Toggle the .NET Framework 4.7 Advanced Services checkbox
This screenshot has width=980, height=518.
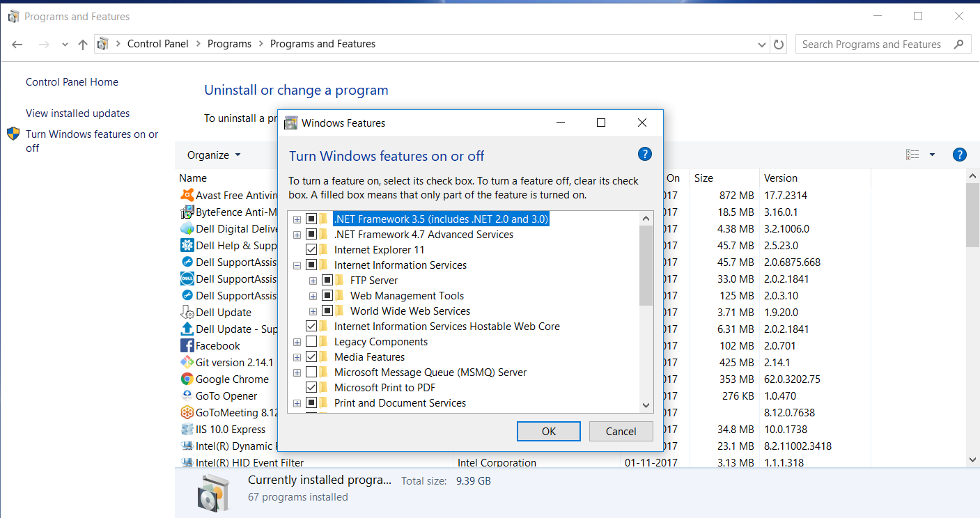pos(311,235)
